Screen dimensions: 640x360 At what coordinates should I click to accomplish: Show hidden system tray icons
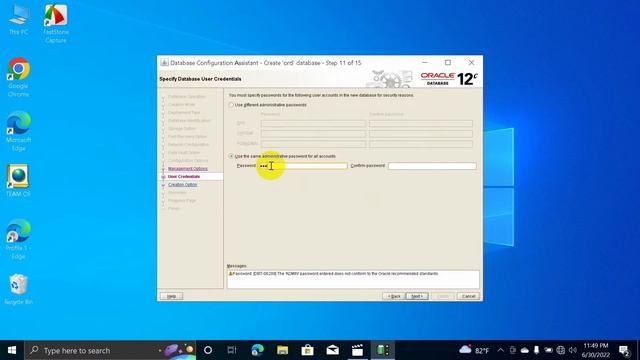point(500,350)
